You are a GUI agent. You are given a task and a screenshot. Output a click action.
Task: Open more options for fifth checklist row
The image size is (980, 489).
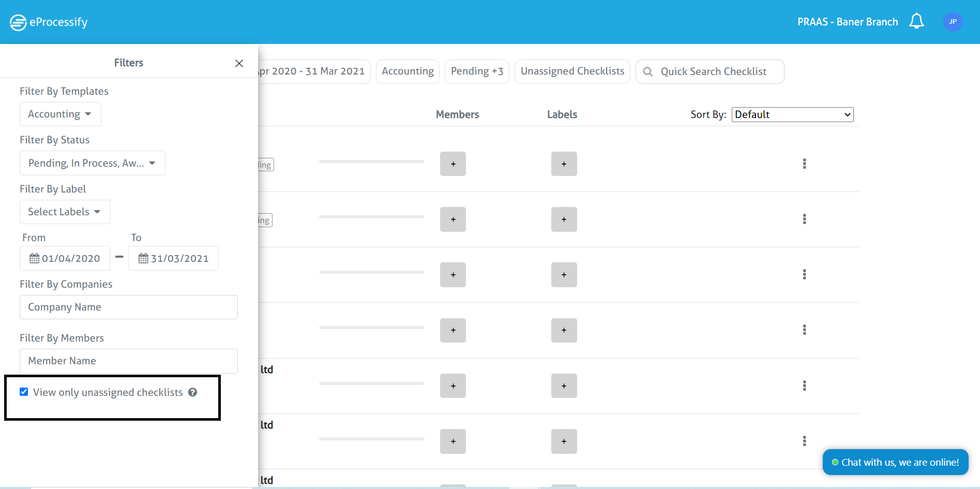tap(804, 386)
